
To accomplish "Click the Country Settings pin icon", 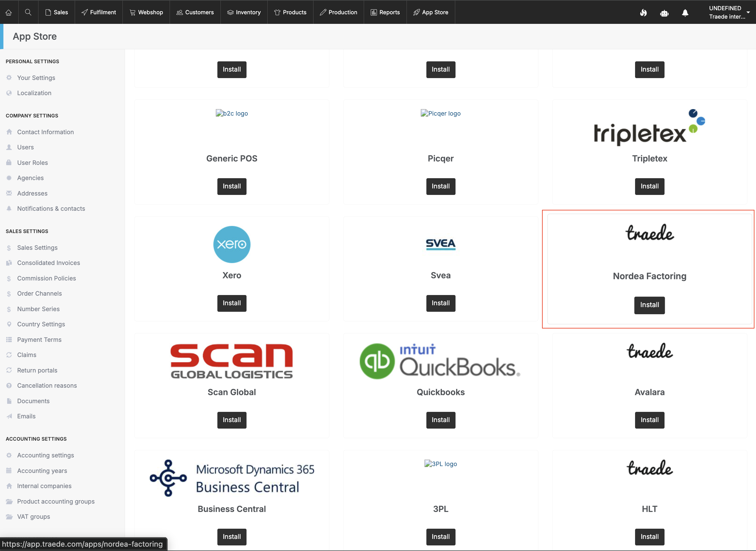I will point(9,324).
